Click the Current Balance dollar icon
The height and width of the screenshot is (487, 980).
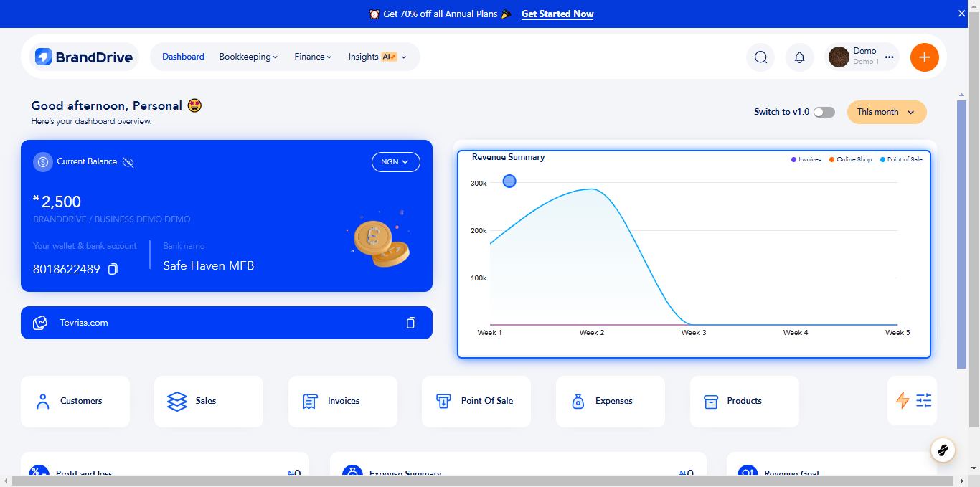coord(43,162)
